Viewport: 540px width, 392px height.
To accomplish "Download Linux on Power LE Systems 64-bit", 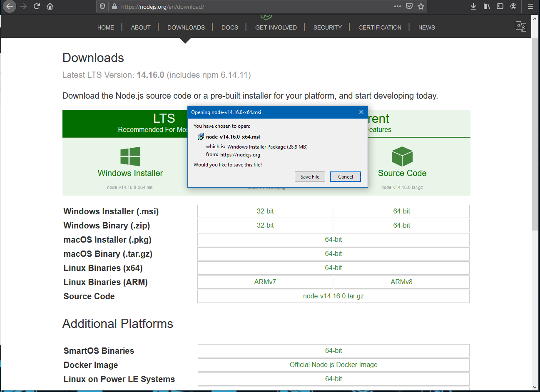I will coord(333,379).
